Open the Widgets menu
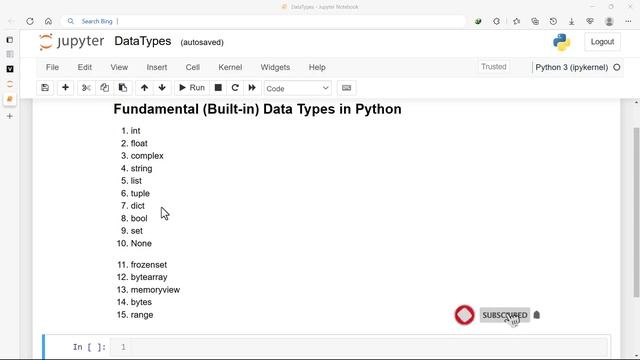 pyautogui.click(x=275, y=67)
